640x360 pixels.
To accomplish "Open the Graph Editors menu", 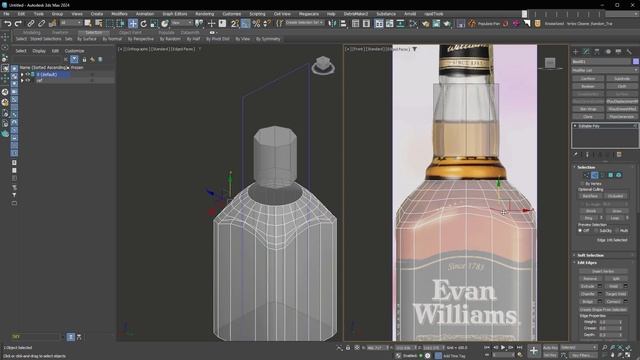I will (175, 14).
